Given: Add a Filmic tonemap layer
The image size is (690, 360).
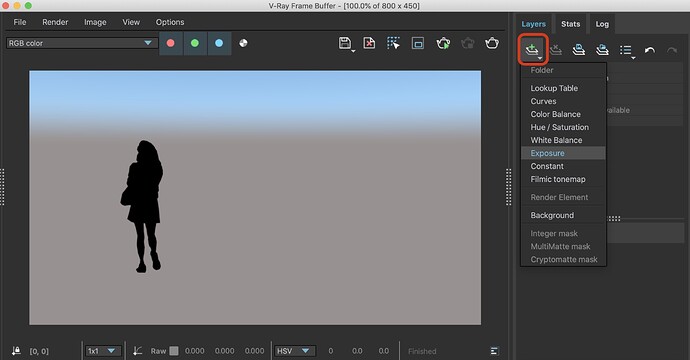Looking at the screenshot, I should click(x=558, y=179).
